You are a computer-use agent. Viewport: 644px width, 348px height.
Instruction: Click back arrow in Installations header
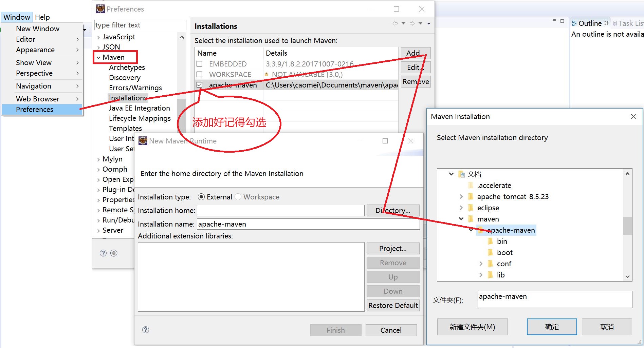coord(395,23)
